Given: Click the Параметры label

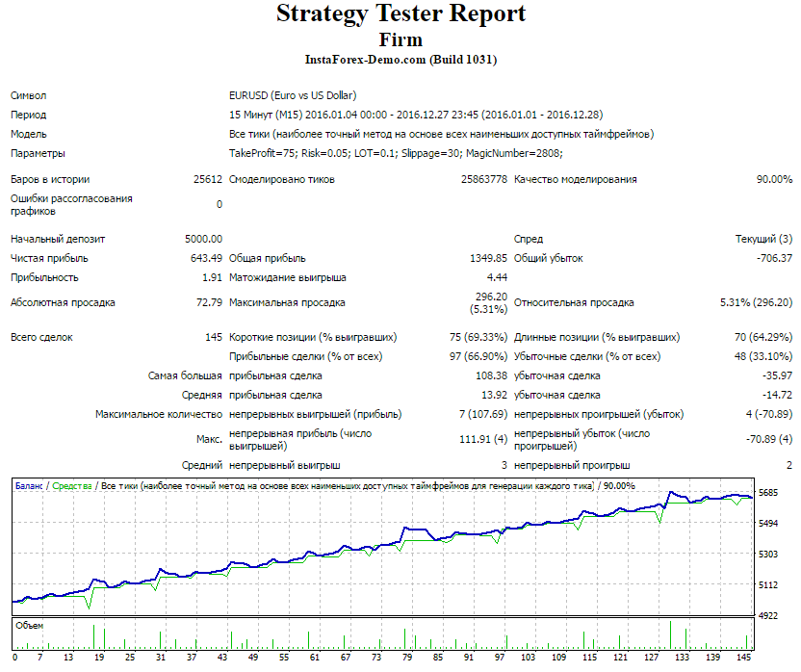Looking at the screenshot, I should pos(38,153).
